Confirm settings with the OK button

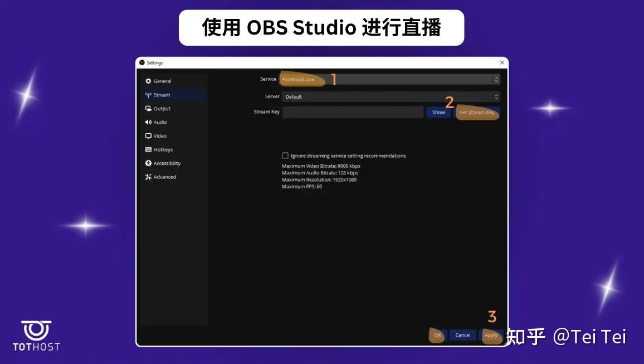[x=437, y=335]
